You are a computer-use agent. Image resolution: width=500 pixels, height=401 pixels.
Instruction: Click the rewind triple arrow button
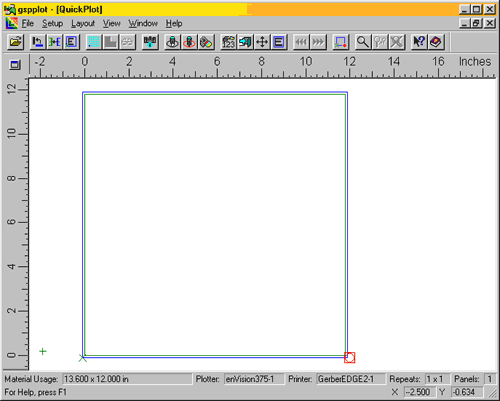tap(301, 42)
